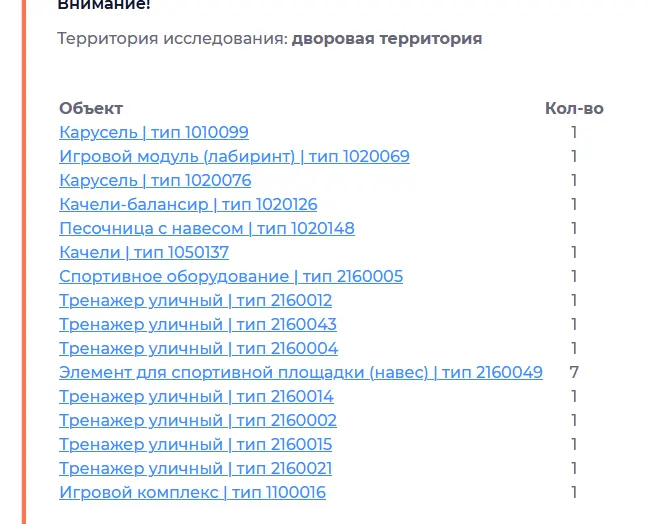Click the дворовая территория bold text
Screen dimensions: 649x524
coord(387,38)
